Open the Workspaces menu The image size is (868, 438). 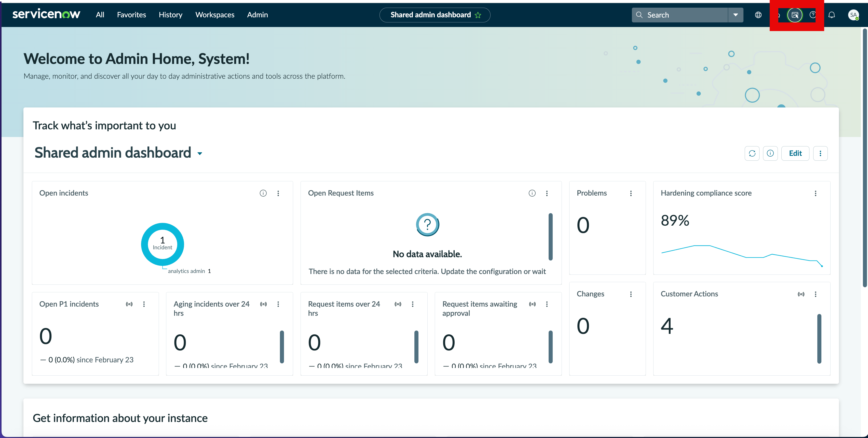click(x=215, y=15)
